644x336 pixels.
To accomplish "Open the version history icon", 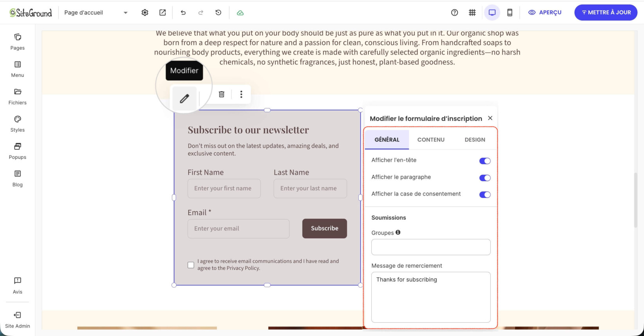I will click(x=218, y=13).
